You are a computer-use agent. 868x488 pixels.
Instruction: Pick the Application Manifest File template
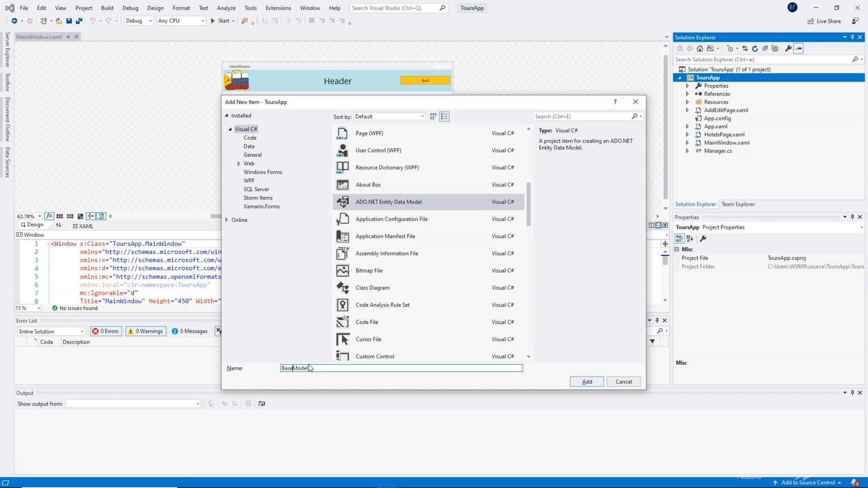(x=428, y=236)
